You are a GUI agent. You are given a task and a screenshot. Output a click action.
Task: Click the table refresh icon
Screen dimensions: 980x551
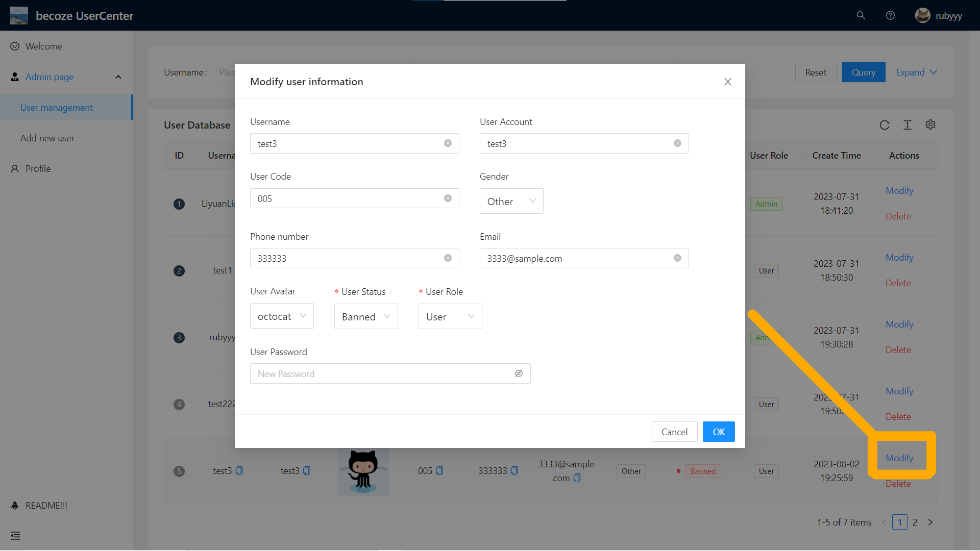tap(885, 125)
